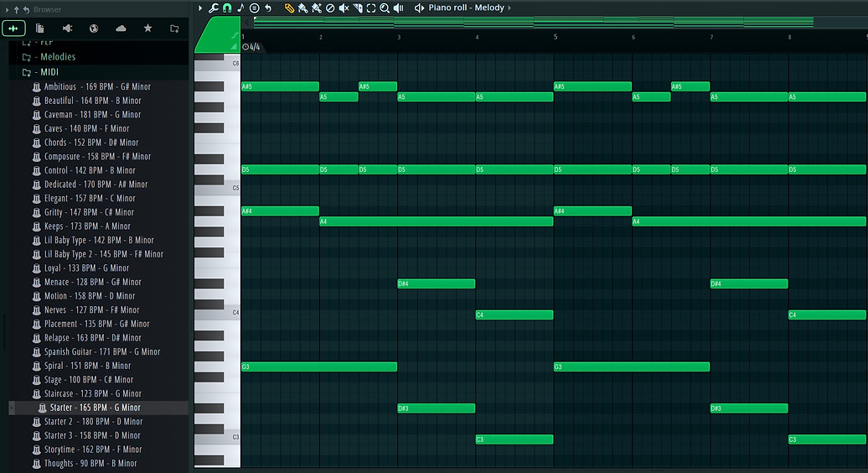
Task: Select Menace - 128 BPM - G# Minor
Action: [x=93, y=282]
